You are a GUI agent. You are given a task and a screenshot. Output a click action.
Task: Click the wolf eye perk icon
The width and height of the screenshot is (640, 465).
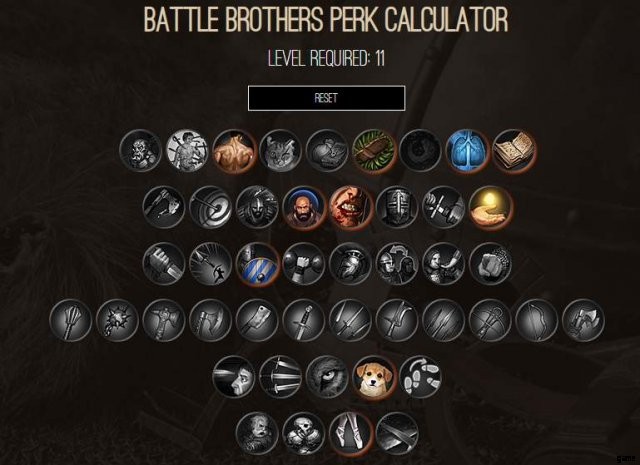[327, 377]
